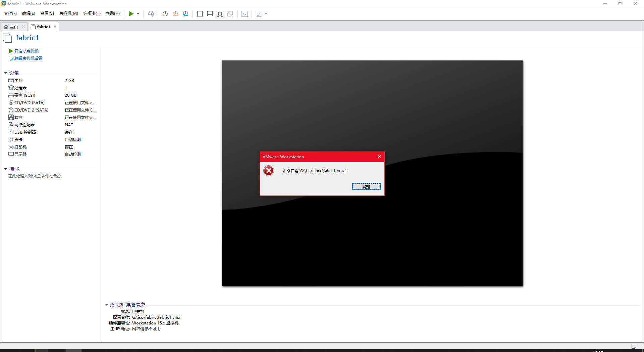Click the 已关机 state text

[138, 312]
